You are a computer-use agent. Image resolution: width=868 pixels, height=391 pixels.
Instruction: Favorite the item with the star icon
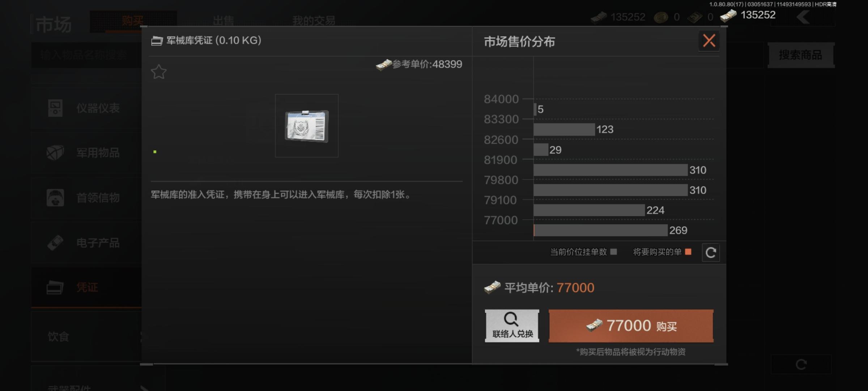click(158, 72)
